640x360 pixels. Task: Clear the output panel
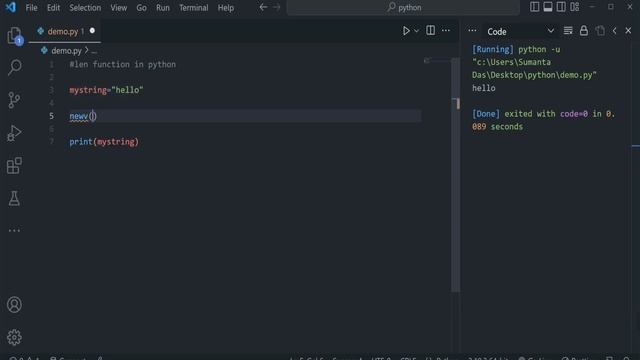568,31
